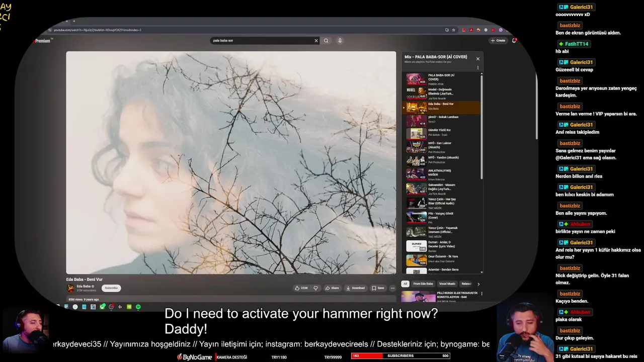The height and width of the screenshot is (362, 644).
Task: Click the video player to pause
Action: [231, 162]
